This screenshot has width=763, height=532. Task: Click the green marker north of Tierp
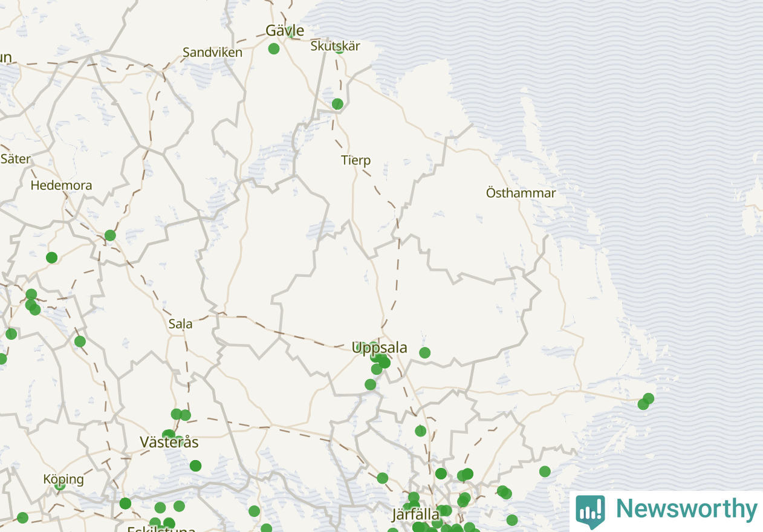337,104
